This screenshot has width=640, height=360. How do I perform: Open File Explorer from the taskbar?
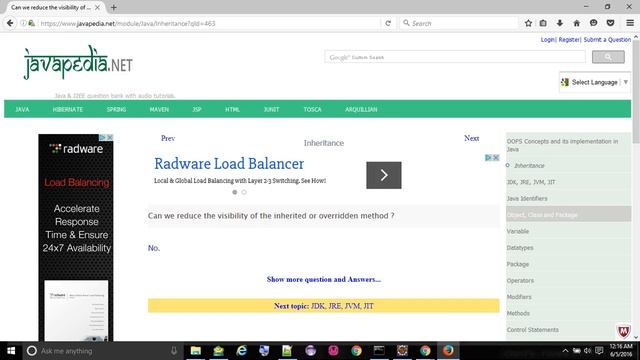(x=196, y=351)
